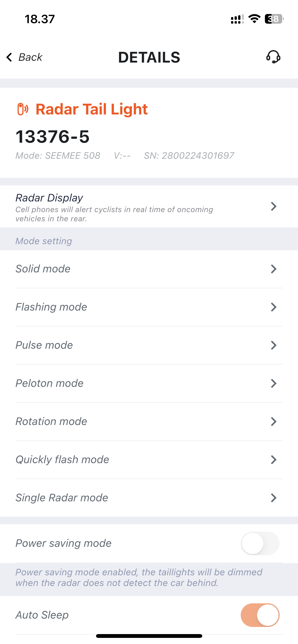Open Flashing mode settings
Viewport: 298px width, 644px height.
pos(149,307)
